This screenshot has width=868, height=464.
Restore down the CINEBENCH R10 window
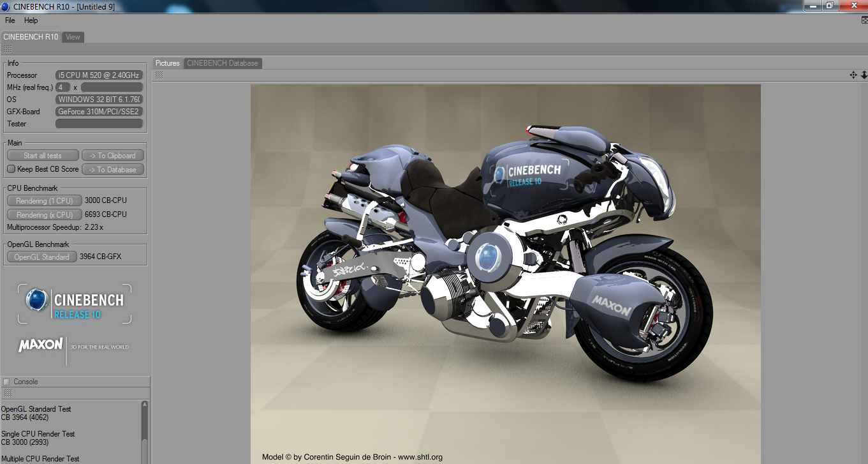click(829, 5)
